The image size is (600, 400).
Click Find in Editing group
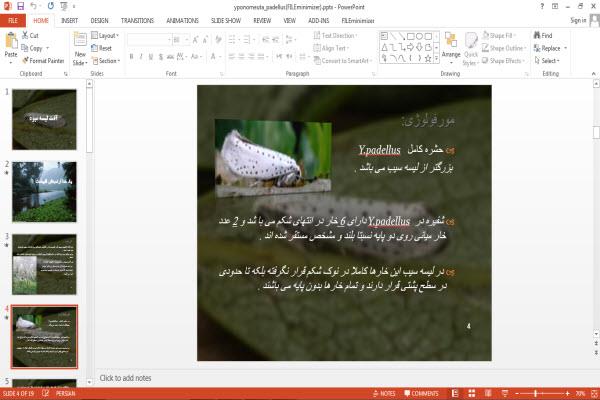click(543, 35)
